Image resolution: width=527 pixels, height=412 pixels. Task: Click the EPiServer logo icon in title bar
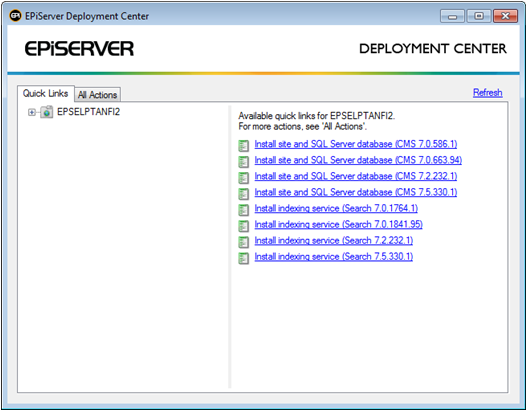[15, 15]
